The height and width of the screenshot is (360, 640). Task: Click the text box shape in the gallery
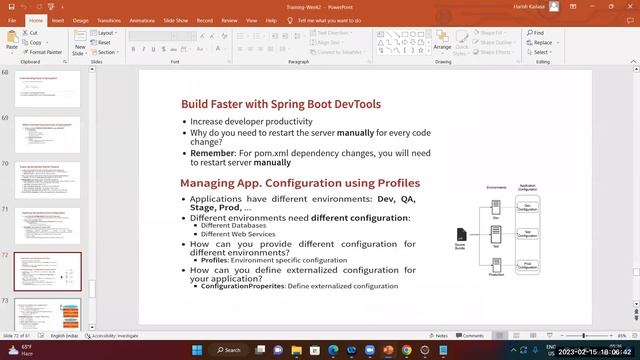click(380, 34)
